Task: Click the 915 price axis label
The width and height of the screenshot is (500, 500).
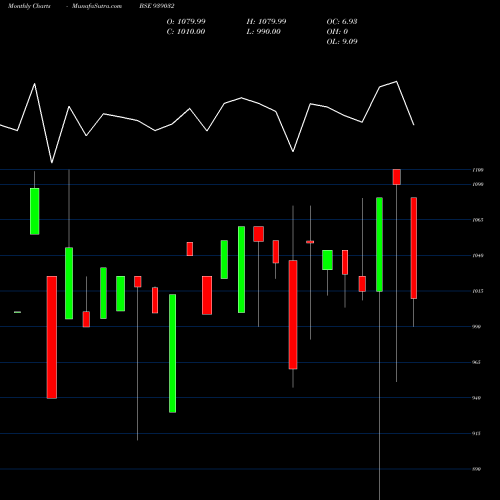Action: (x=477, y=434)
